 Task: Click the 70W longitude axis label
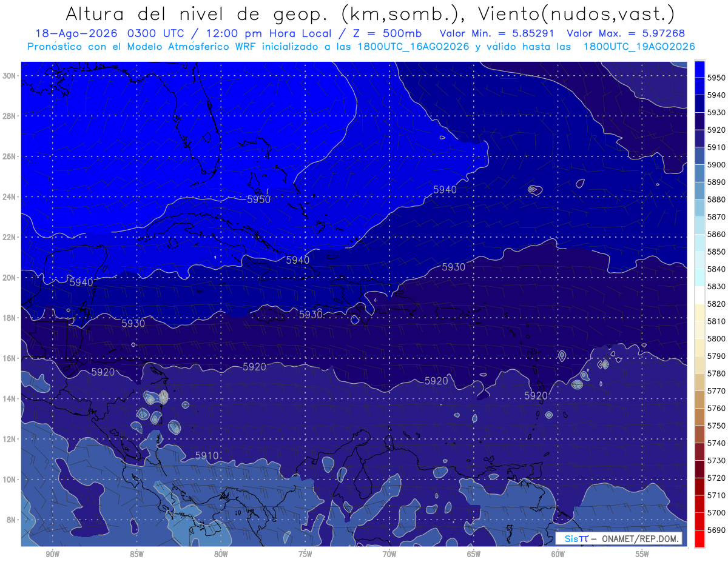[x=389, y=554]
